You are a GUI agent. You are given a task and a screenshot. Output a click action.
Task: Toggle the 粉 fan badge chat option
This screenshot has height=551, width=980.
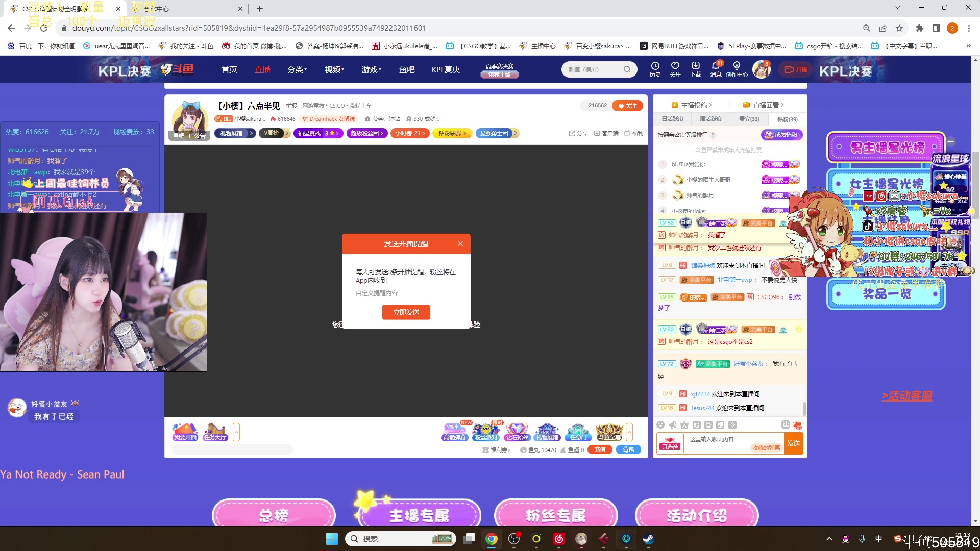click(697, 425)
